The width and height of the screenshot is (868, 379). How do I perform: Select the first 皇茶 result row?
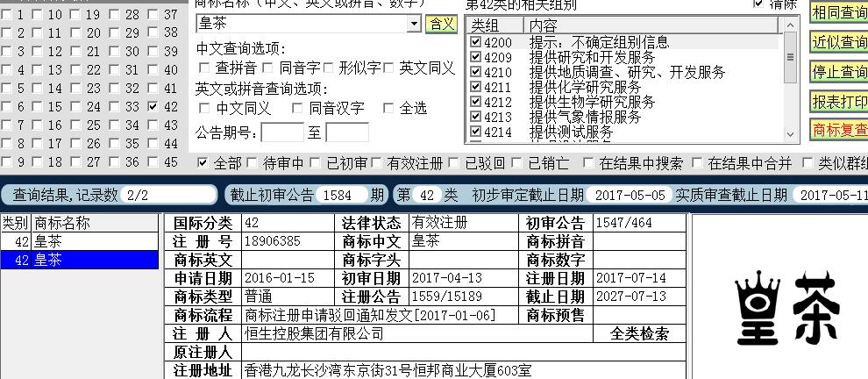click(79, 241)
